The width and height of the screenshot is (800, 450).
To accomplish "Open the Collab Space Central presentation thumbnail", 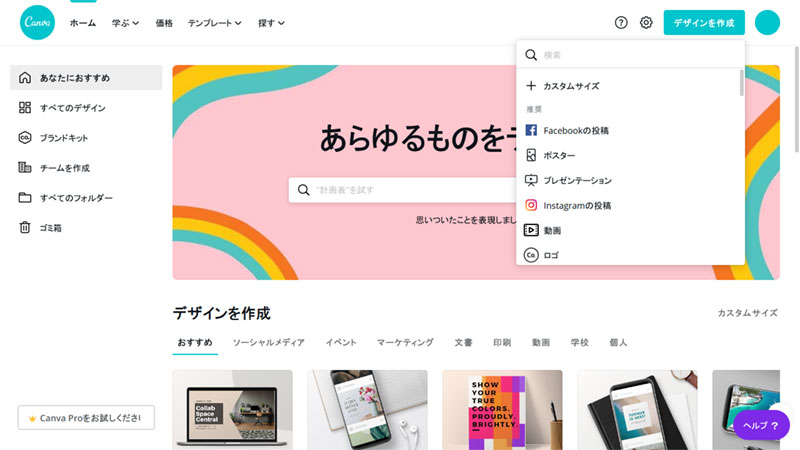I will 233,410.
